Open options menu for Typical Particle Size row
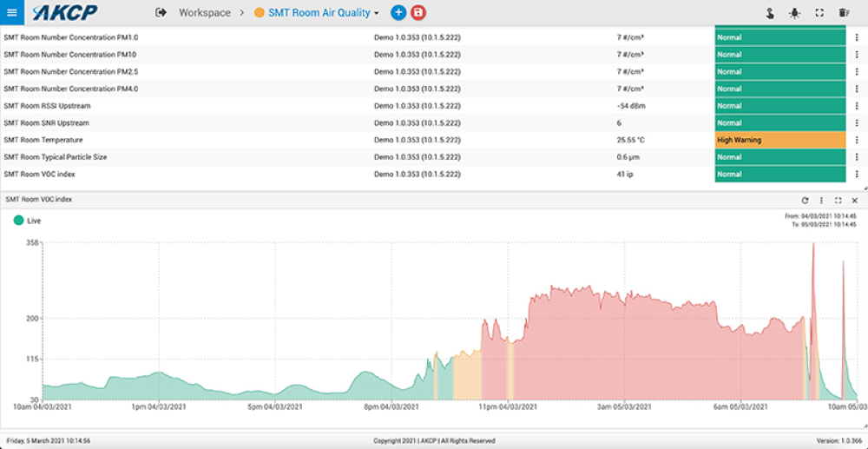868x449 pixels. point(857,157)
